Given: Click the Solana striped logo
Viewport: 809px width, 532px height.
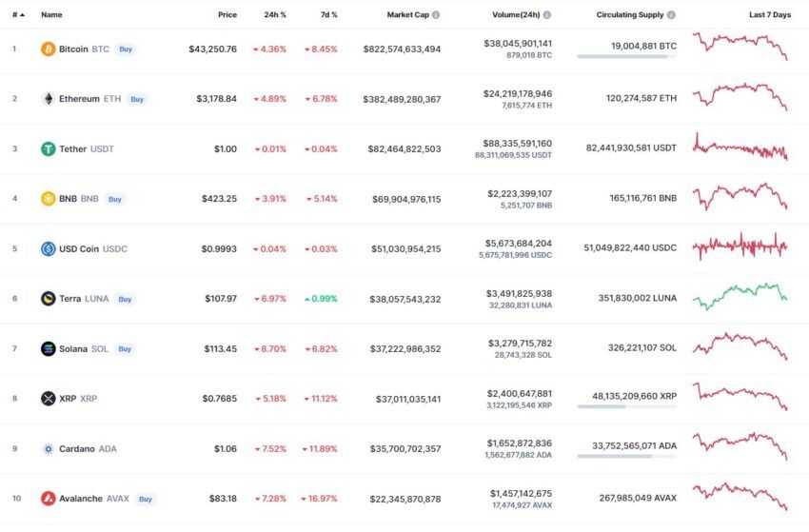Looking at the screenshot, I should 48,349.
